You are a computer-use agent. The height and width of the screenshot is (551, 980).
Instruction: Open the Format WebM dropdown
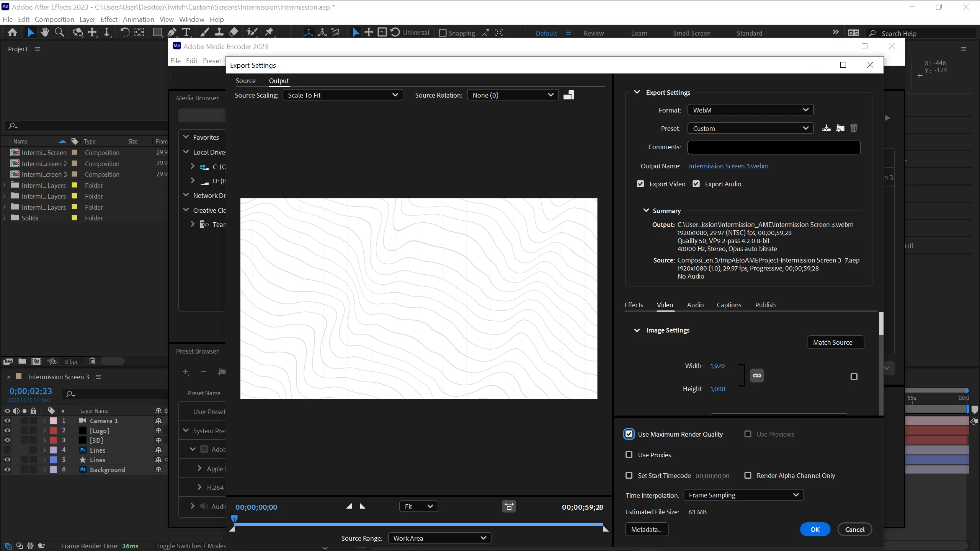coord(750,110)
